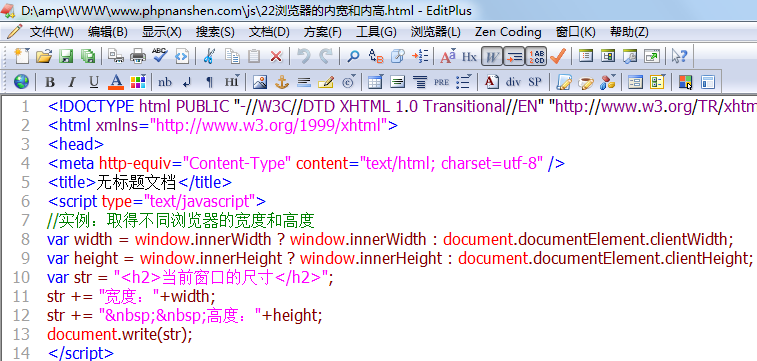Image resolution: width=757 pixels, height=361 pixels.
Task: Redo the last undone edit
Action: pos(326,56)
